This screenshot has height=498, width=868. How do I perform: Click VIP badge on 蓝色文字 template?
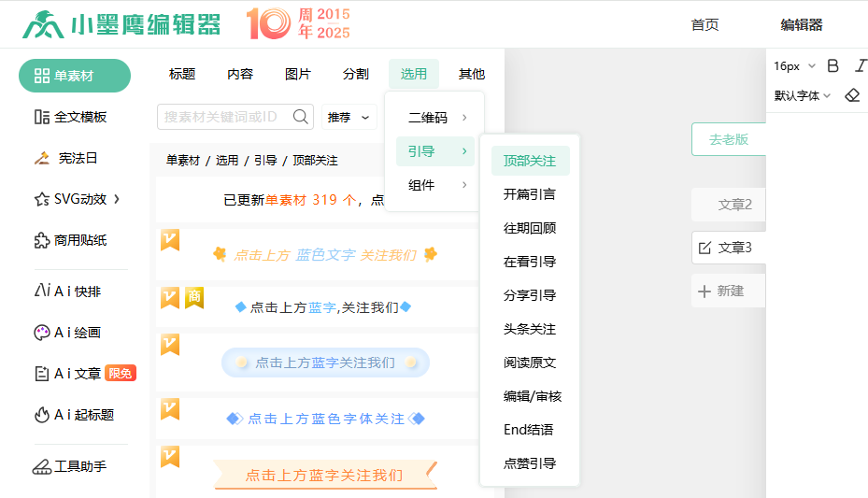pos(170,240)
